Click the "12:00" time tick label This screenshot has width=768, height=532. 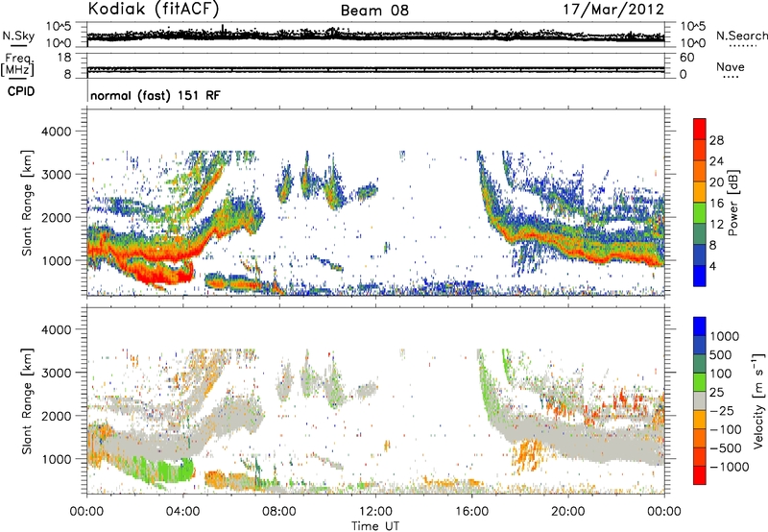[x=375, y=512]
